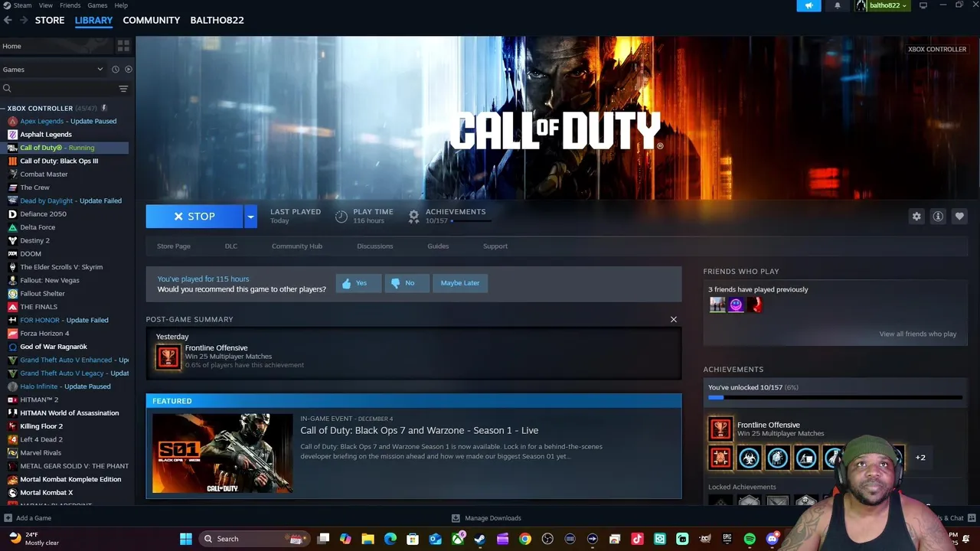Open game settings gear icon
980x551 pixels.
[x=916, y=217]
